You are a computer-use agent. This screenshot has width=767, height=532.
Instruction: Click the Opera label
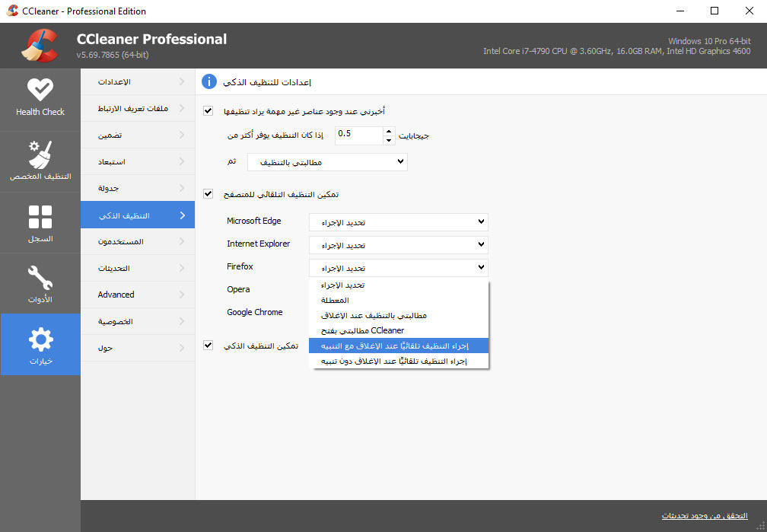click(238, 289)
